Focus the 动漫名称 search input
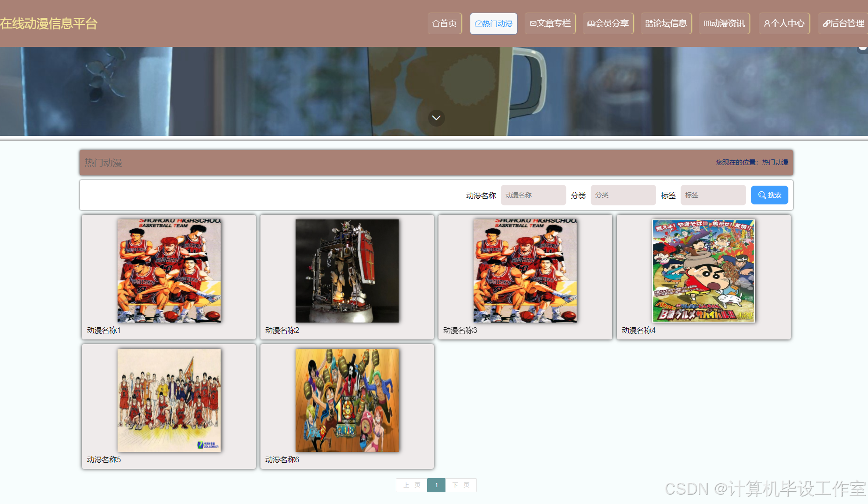Image resolution: width=868 pixels, height=504 pixels. pyautogui.click(x=533, y=195)
